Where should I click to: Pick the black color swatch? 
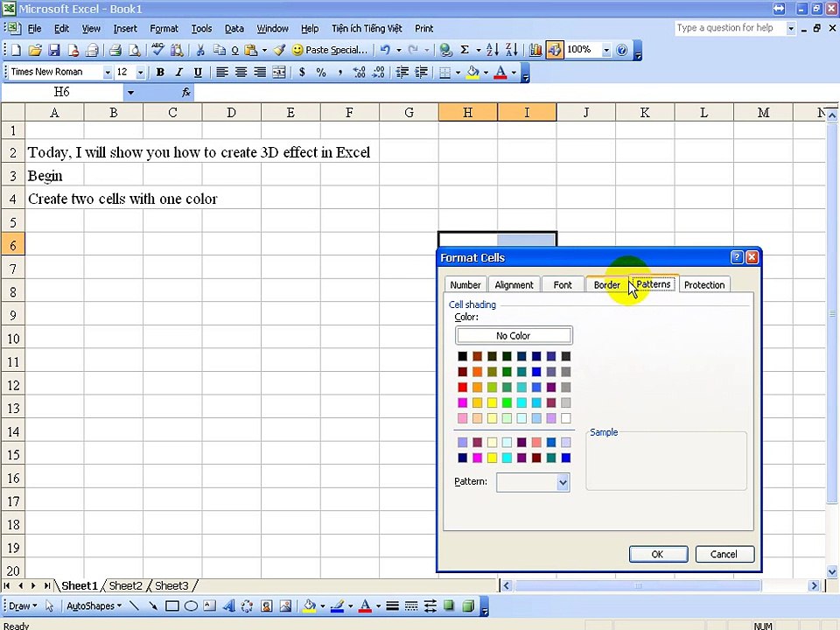coord(462,356)
